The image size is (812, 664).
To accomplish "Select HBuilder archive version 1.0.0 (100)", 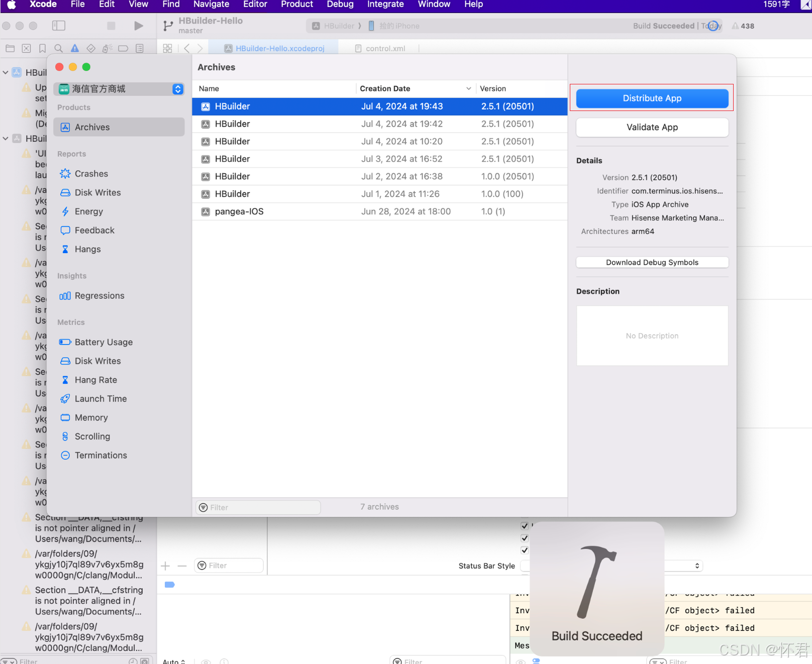I will (x=380, y=194).
